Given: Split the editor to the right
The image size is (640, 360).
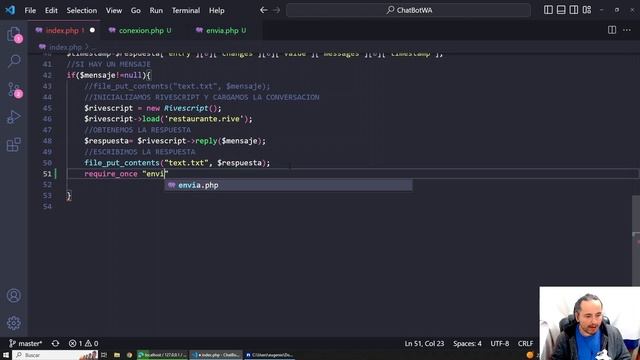Looking at the screenshot, I should pos(612,30).
